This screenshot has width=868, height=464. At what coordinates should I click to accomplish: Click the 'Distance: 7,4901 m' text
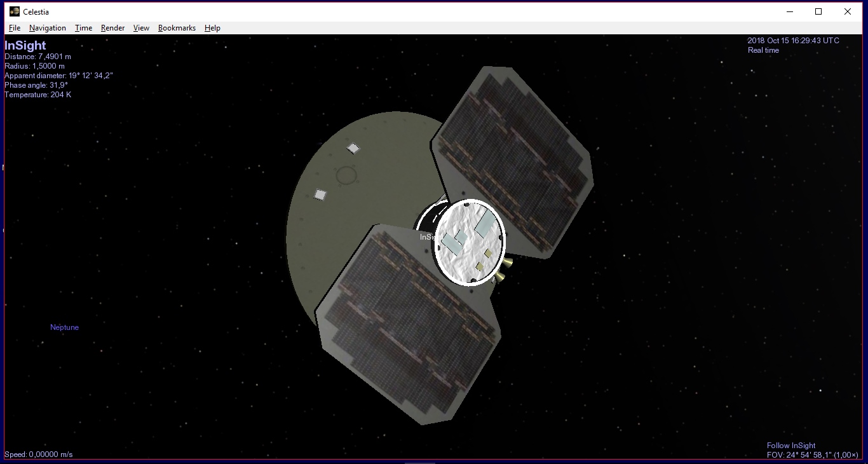tap(37, 57)
